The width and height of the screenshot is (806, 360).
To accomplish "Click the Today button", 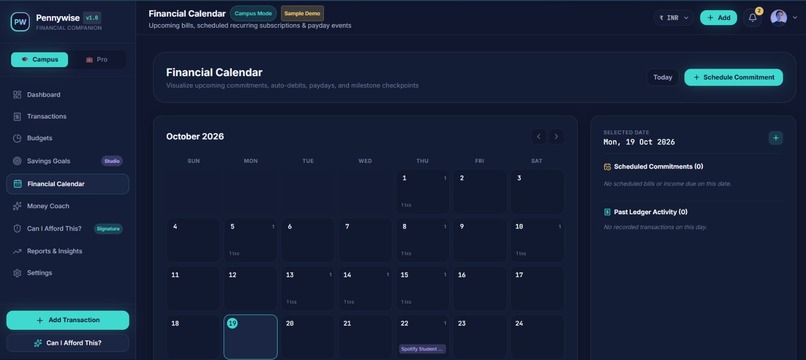I will coord(663,77).
